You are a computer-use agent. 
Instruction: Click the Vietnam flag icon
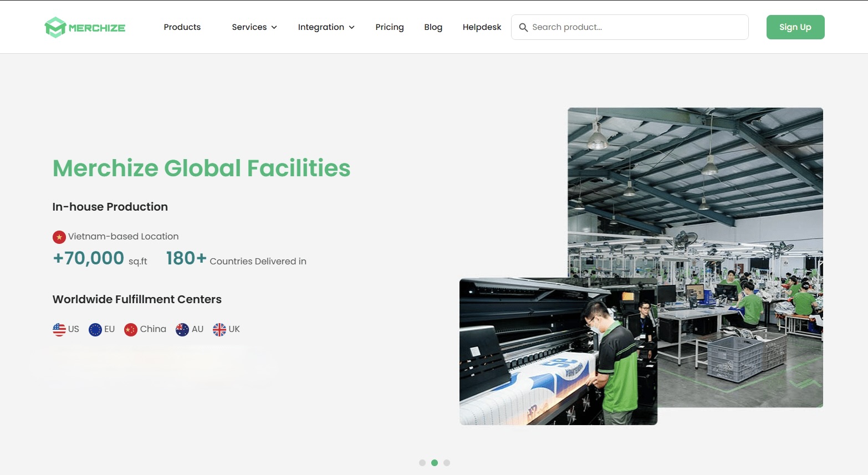[x=59, y=237]
